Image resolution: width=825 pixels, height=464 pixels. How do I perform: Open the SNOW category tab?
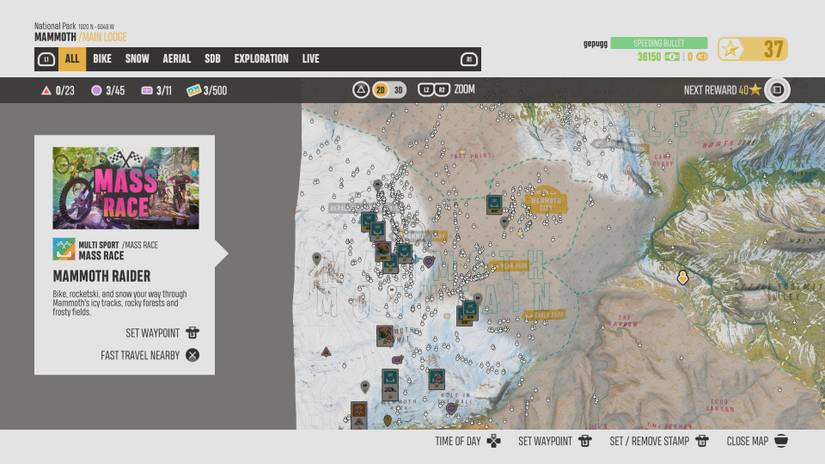[137, 59]
